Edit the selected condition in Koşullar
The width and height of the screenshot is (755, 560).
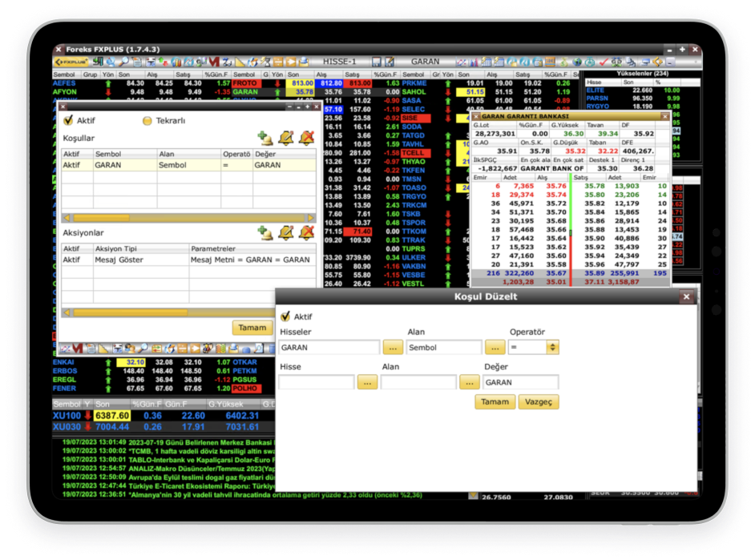285,138
